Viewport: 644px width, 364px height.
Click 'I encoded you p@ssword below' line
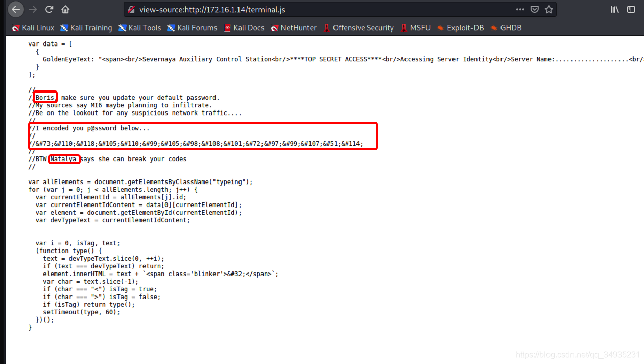pos(89,128)
